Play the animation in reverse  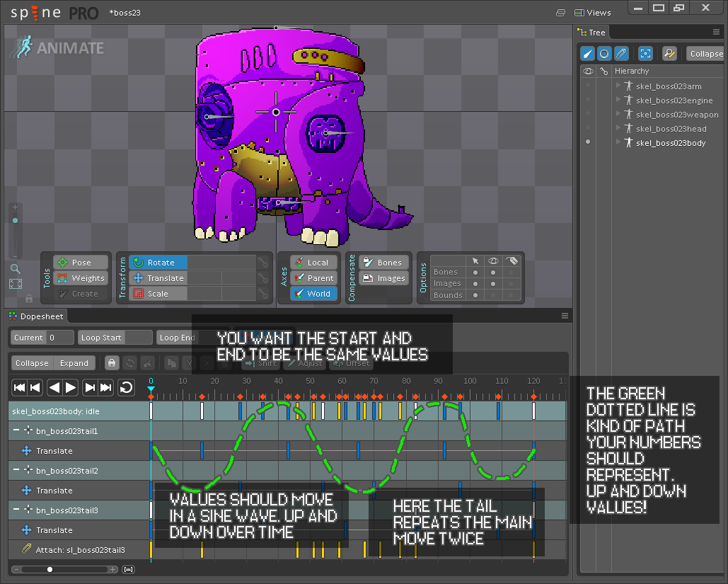(x=54, y=387)
